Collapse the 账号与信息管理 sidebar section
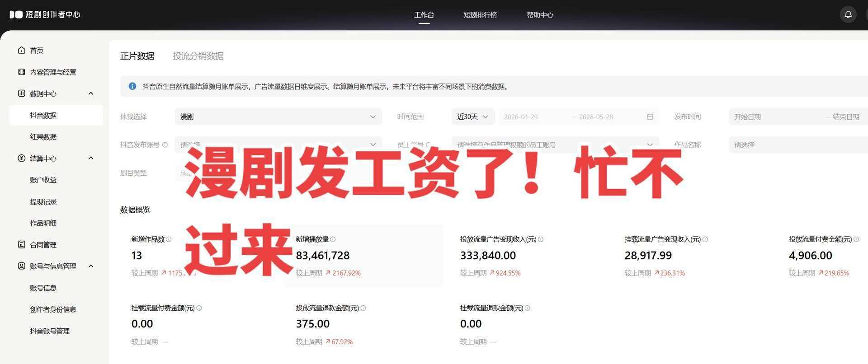868x364 pixels. [91, 266]
